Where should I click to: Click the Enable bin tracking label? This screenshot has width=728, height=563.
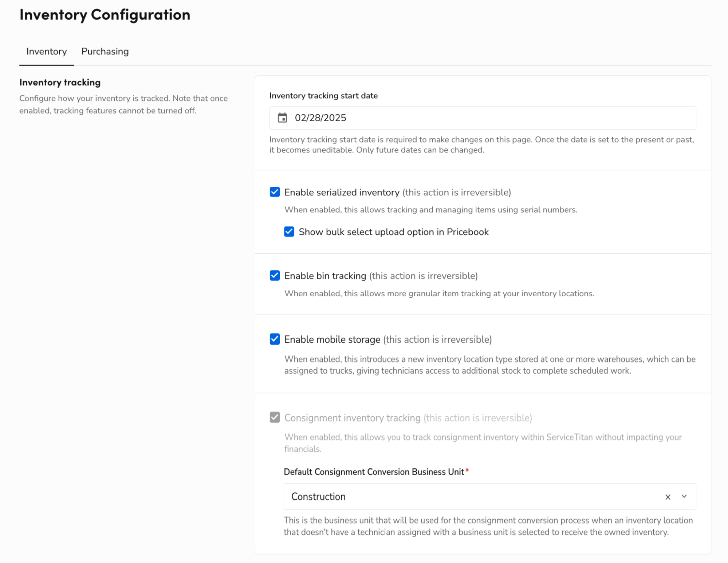pyautogui.click(x=325, y=275)
